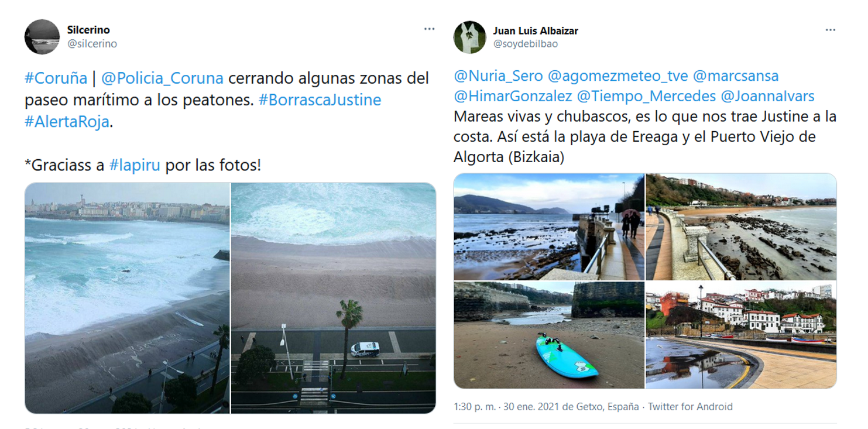This screenshot has height=429, width=868.
Task: Open the @Nuria_Sero mention
Action: [x=498, y=76]
